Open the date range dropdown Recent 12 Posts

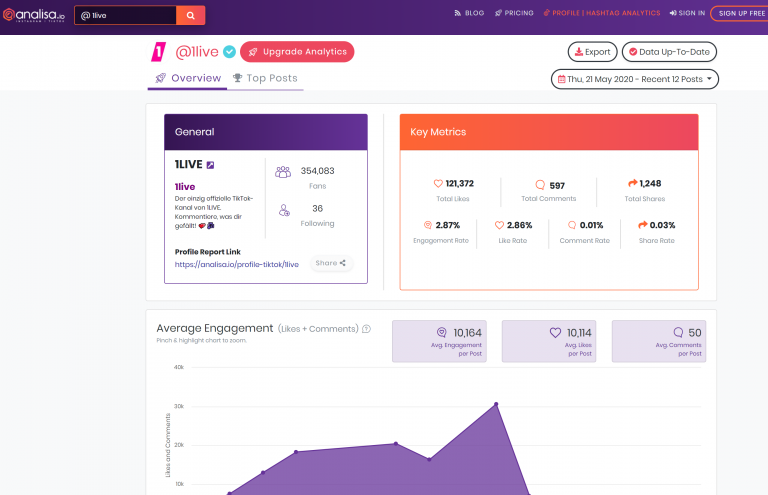pos(635,79)
